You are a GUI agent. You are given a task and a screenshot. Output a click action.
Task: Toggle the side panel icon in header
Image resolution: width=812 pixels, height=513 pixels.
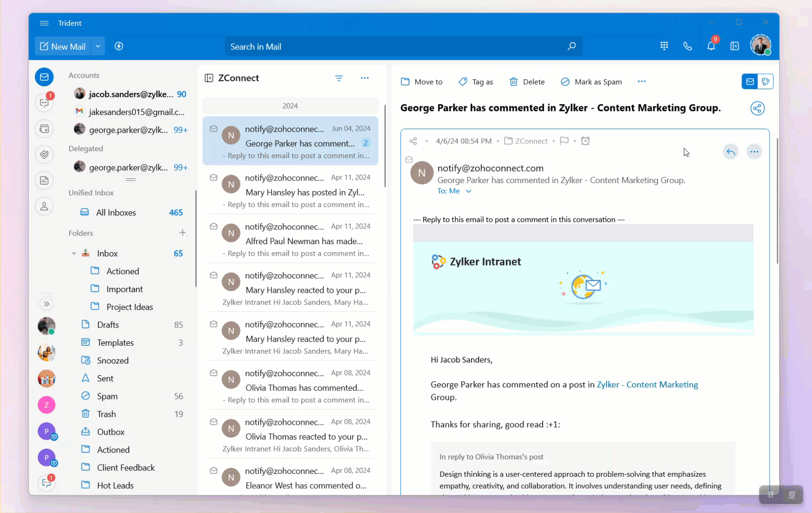(735, 46)
